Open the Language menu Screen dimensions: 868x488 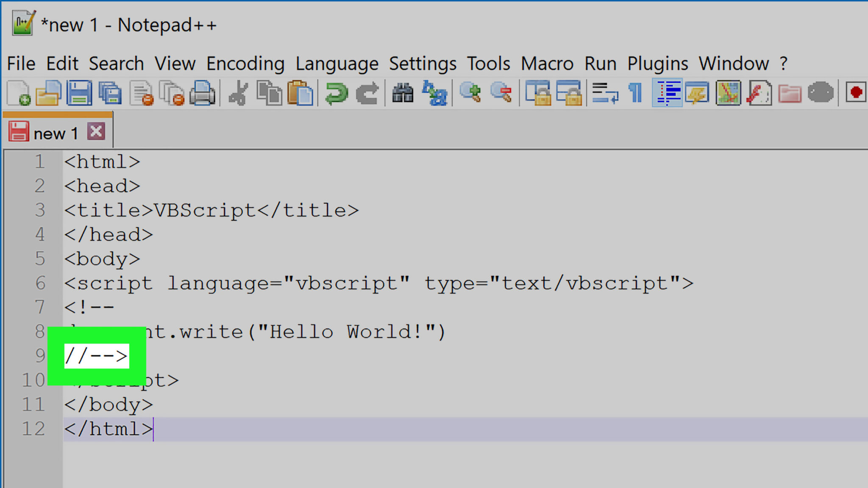(338, 63)
